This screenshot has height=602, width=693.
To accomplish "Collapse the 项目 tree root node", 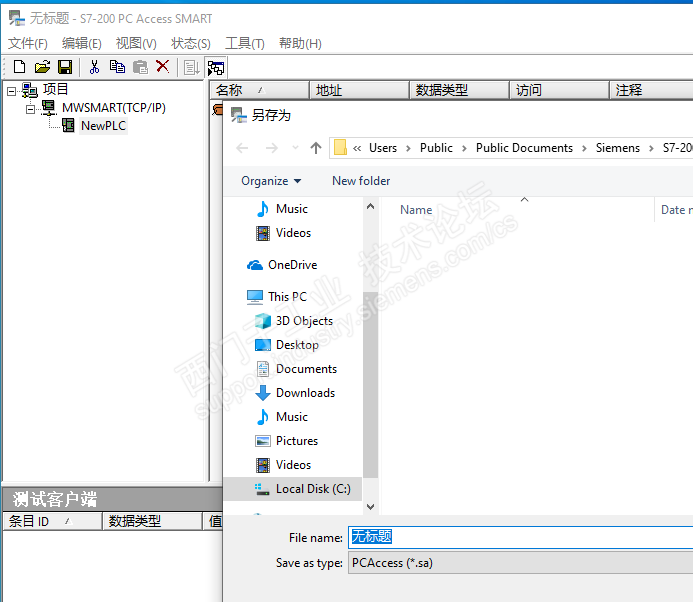I will pos(11,91).
